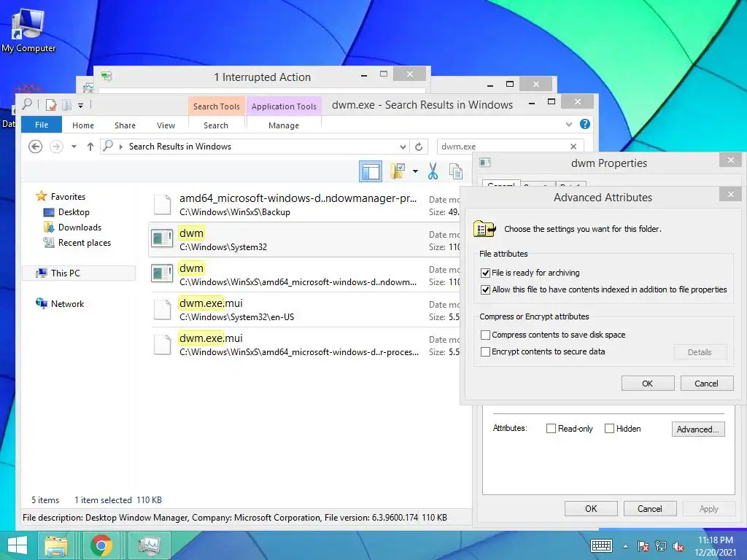Open Google Chrome from taskbar

[101, 545]
